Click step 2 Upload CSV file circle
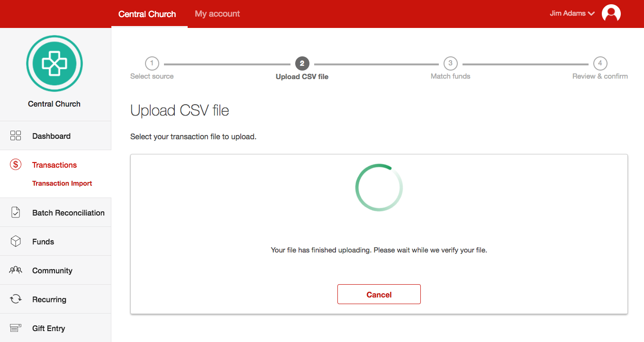The width and height of the screenshot is (644, 342). point(302,63)
